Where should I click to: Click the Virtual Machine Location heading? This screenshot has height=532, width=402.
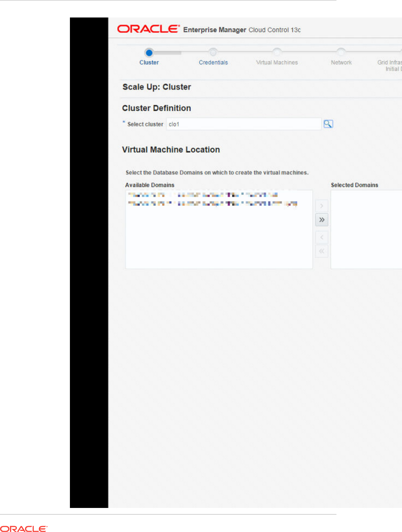pos(171,150)
